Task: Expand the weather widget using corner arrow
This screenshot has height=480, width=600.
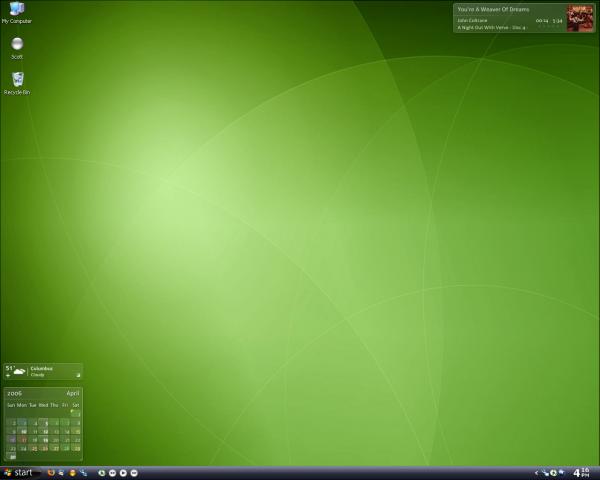Action: click(x=78, y=376)
